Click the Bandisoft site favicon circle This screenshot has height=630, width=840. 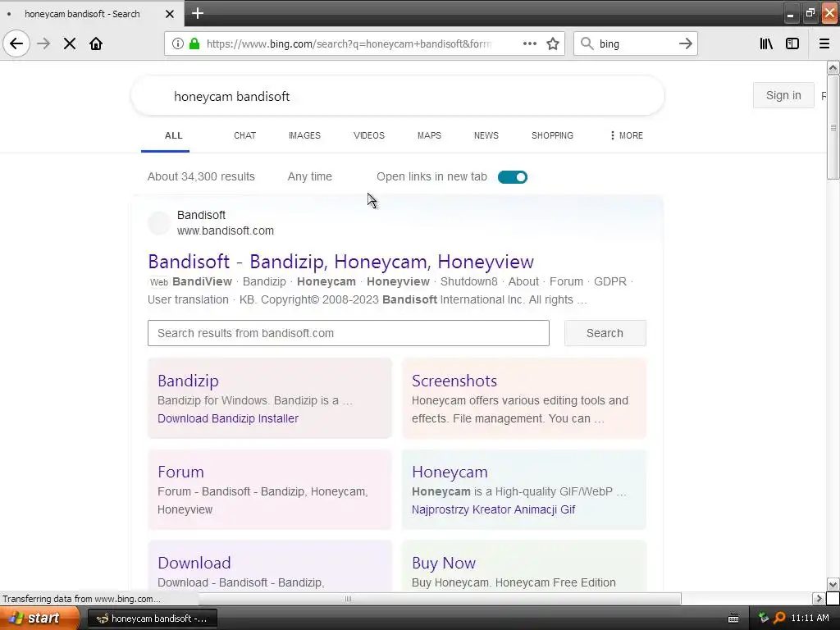tap(159, 223)
